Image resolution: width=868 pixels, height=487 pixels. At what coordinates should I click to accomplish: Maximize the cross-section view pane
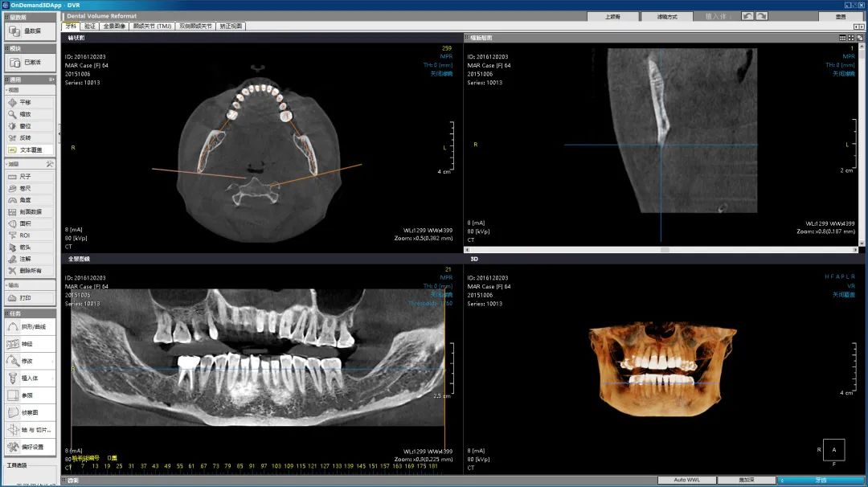pos(859,39)
